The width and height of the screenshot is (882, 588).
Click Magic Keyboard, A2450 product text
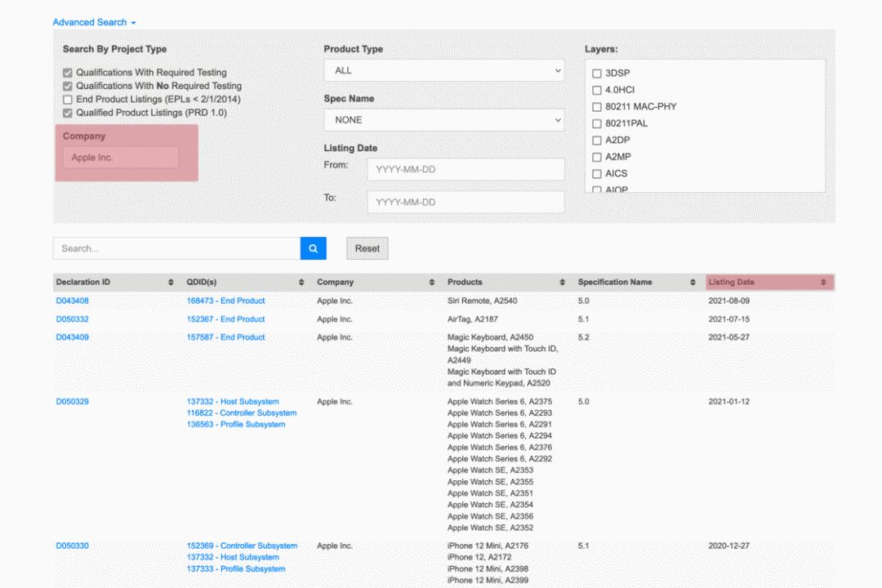[x=490, y=337]
